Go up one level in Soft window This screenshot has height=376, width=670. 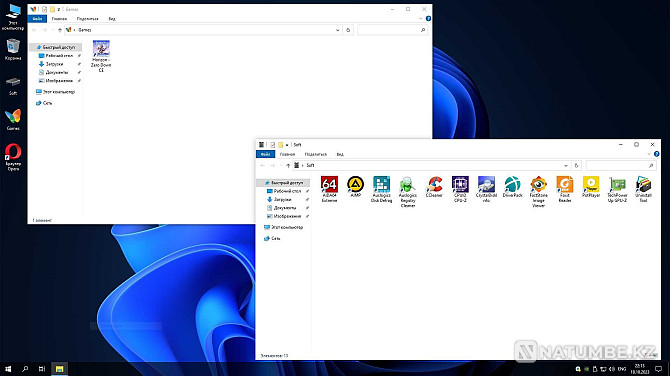288,165
